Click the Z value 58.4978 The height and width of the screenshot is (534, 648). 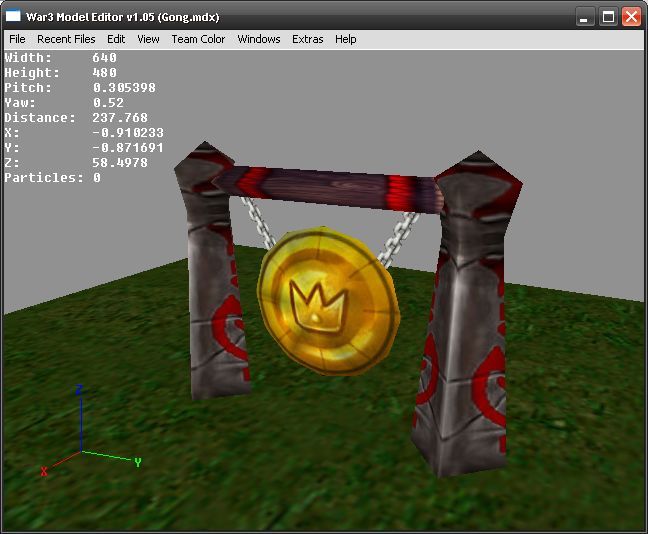[120, 163]
